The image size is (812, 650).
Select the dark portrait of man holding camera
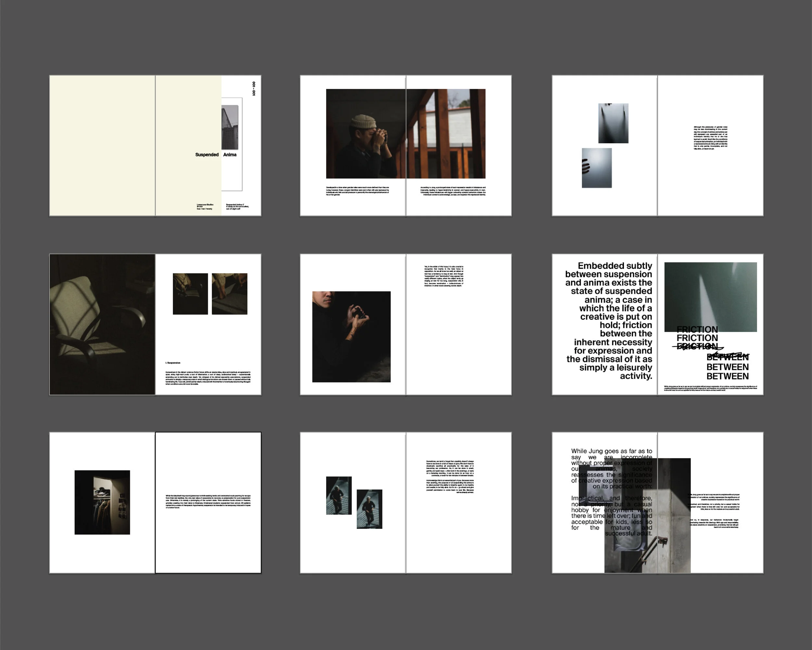[351, 336]
